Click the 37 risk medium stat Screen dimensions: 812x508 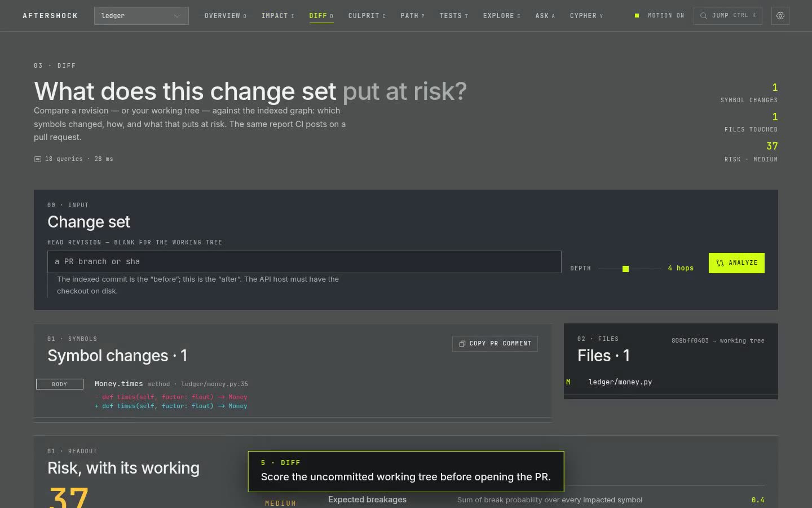pos(751,152)
